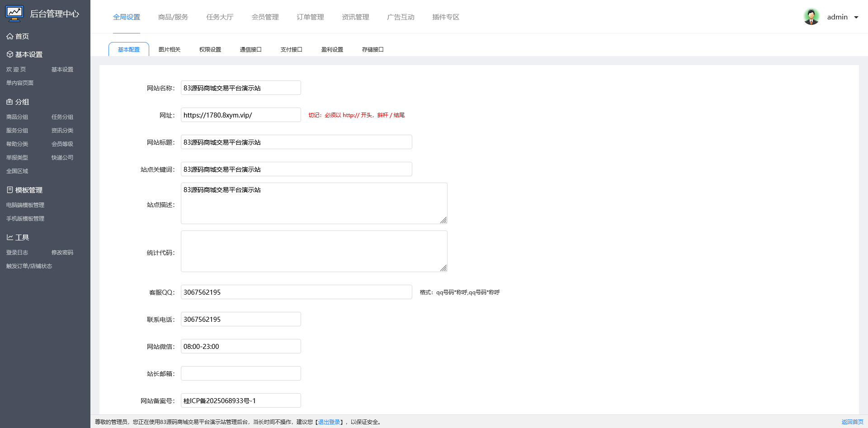Open sidebar 基本设置 sub-link

click(62, 70)
